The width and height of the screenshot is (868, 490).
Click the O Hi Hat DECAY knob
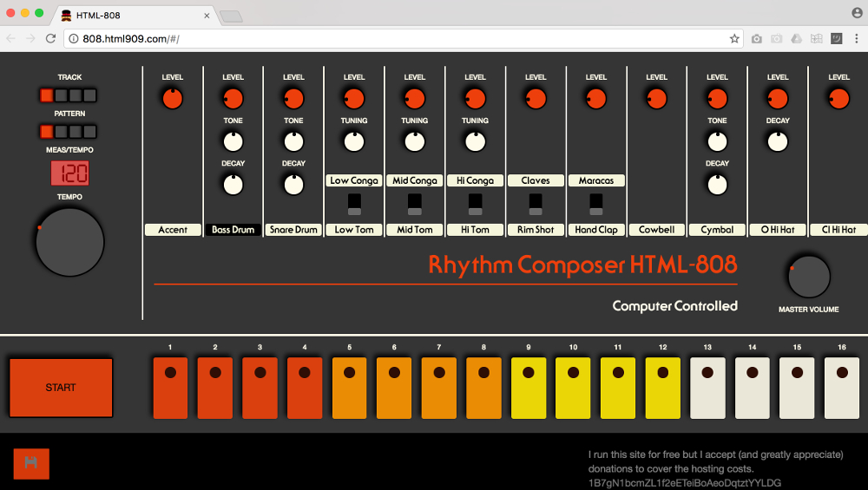point(778,141)
